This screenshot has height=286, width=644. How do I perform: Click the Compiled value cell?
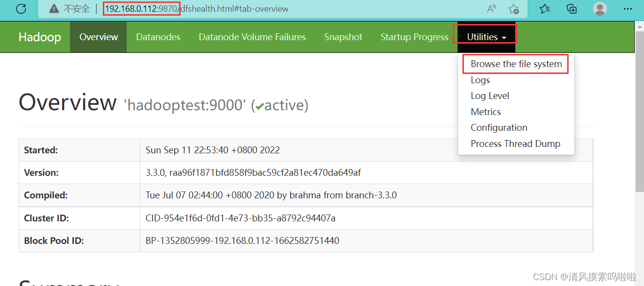(366, 195)
